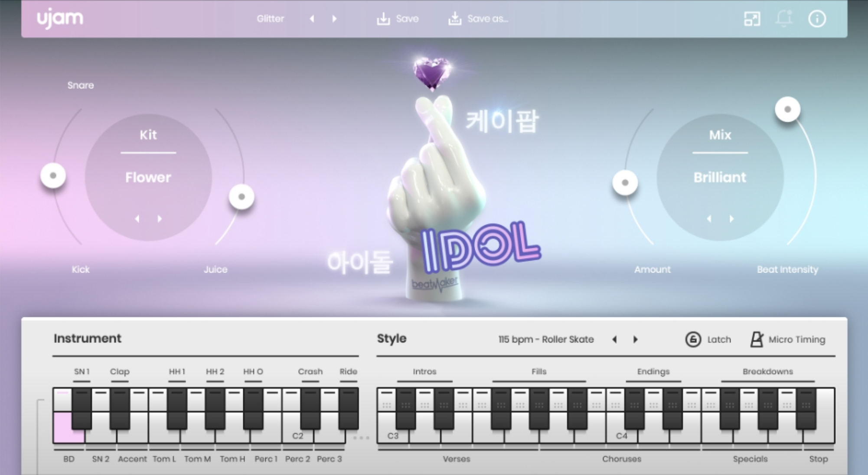Click the Snare/Kick slider knob
The image size is (868, 475).
click(53, 176)
